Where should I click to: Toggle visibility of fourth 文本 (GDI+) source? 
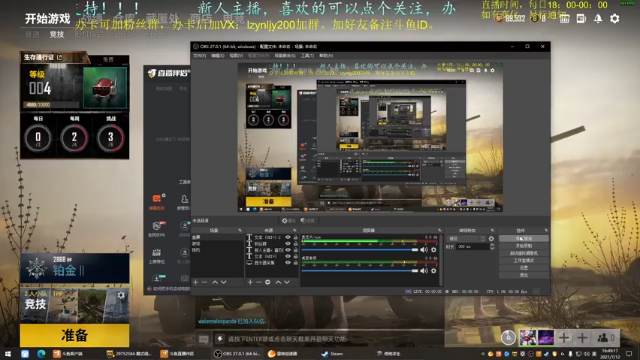tap(288, 256)
